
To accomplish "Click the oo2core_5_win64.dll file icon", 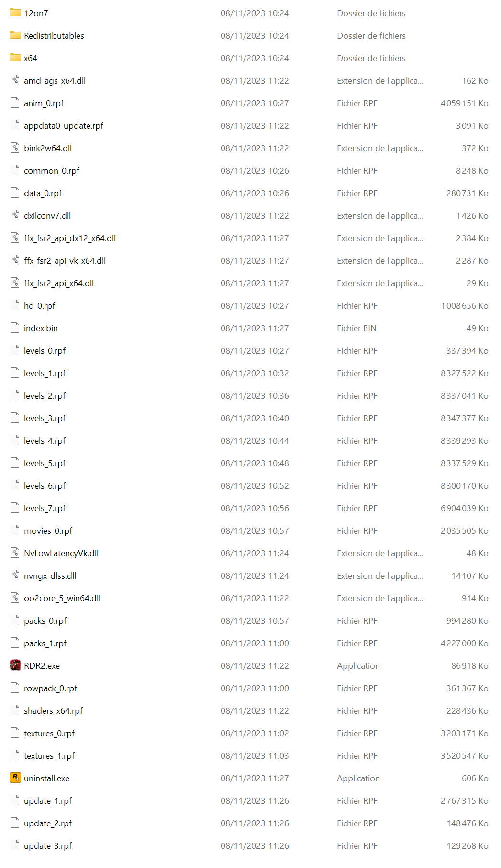I will pyautogui.click(x=15, y=598).
